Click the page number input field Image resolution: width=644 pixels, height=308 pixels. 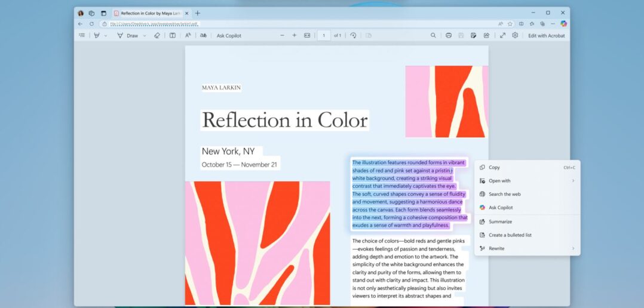click(324, 36)
